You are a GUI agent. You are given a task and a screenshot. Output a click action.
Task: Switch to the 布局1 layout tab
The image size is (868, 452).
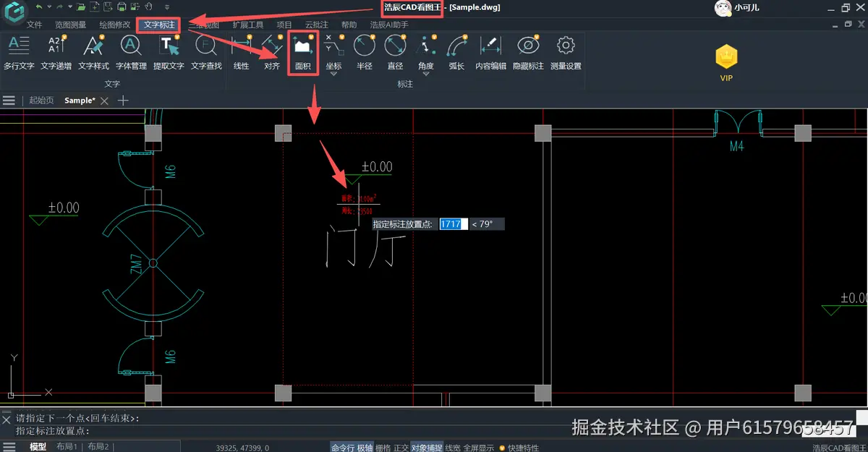67,448
